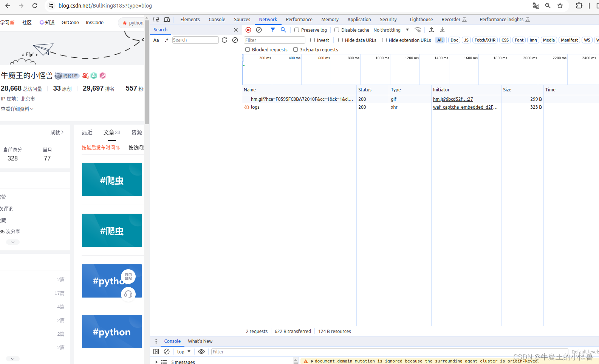Check the Invert filter checkbox
The image size is (599, 364).
pos(313,40)
